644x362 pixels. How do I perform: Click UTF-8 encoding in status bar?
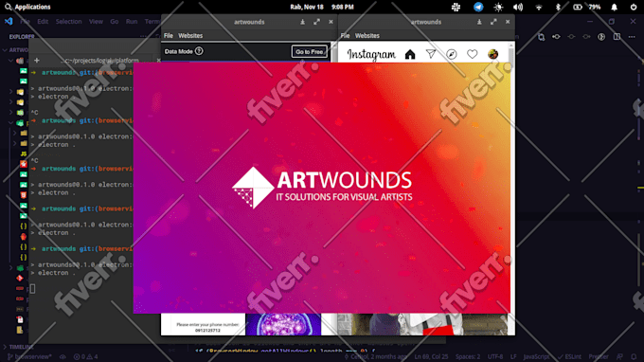click(x=495, y=356)
